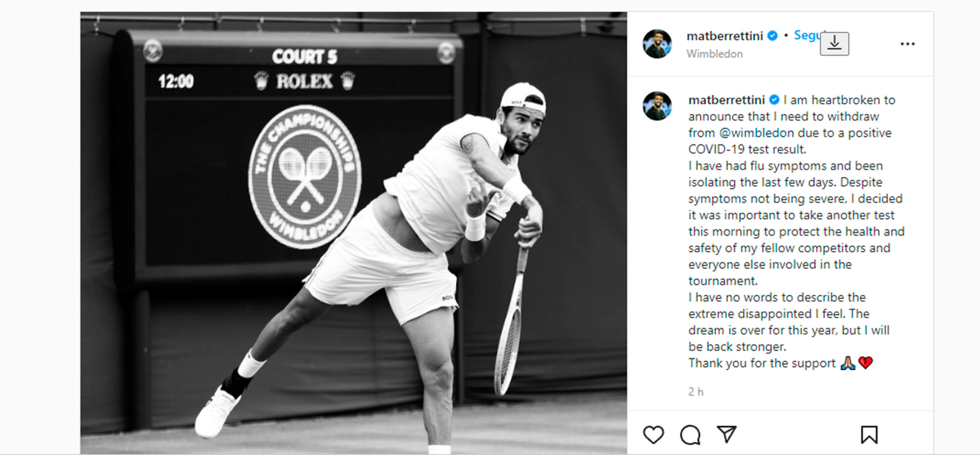Click the black-and-white tennis serve photo

(x=353, y=233)
